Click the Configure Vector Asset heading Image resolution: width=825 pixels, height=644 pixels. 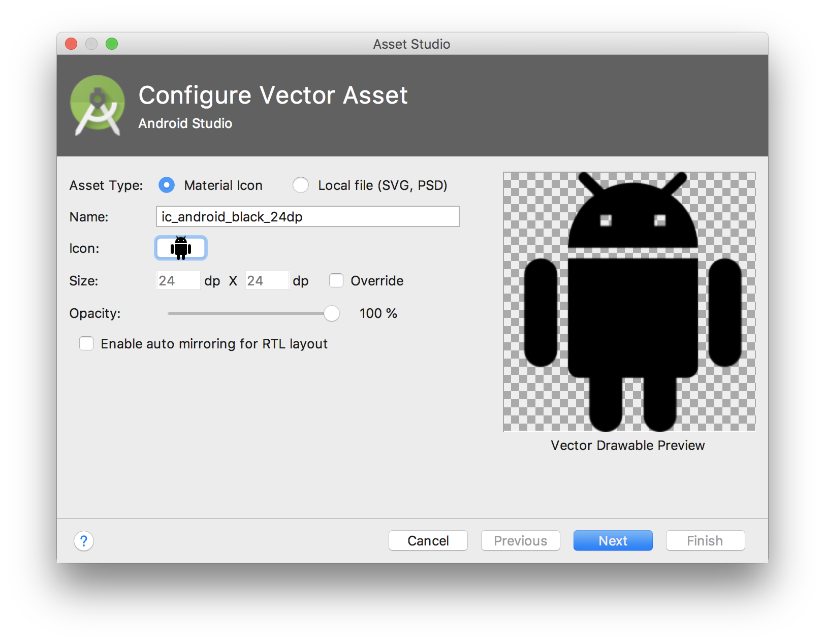(273, 95)
